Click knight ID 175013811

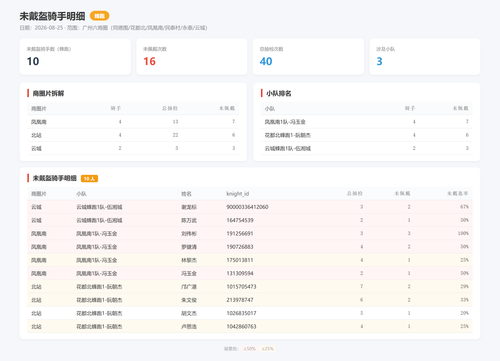pos(240,260)
